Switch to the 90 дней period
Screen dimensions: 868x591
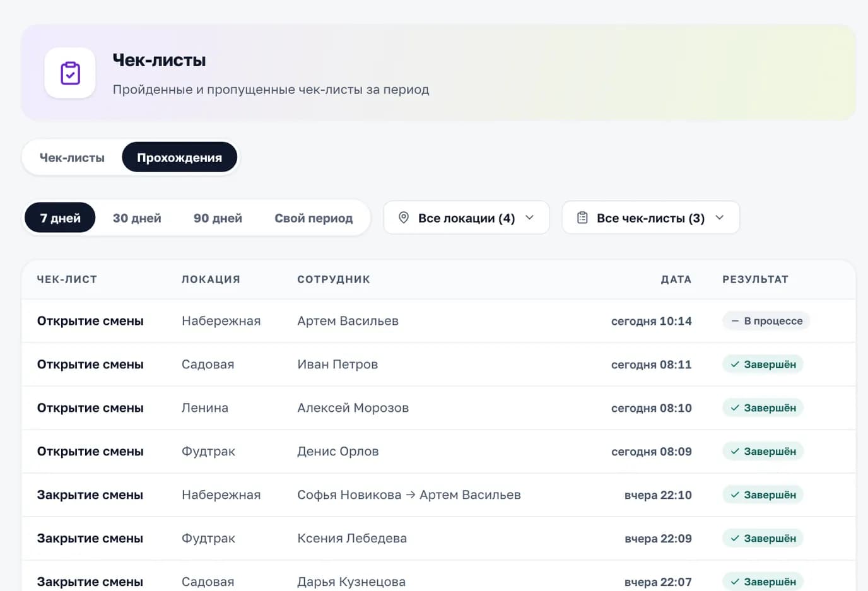click(218, 218)
